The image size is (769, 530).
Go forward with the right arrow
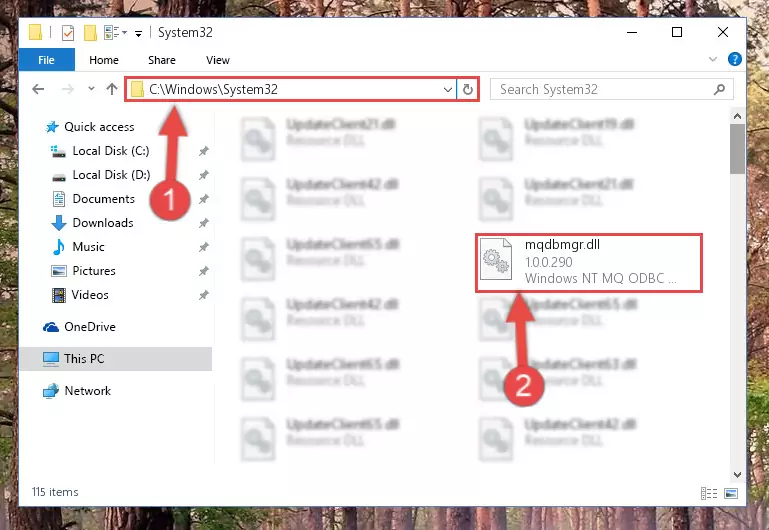tap(68, 89)
